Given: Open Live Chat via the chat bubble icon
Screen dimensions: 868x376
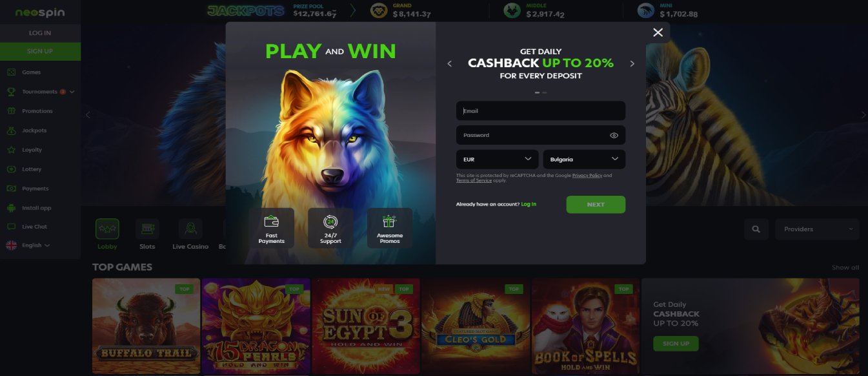Looking at the screenshot, I should (11, 227).
